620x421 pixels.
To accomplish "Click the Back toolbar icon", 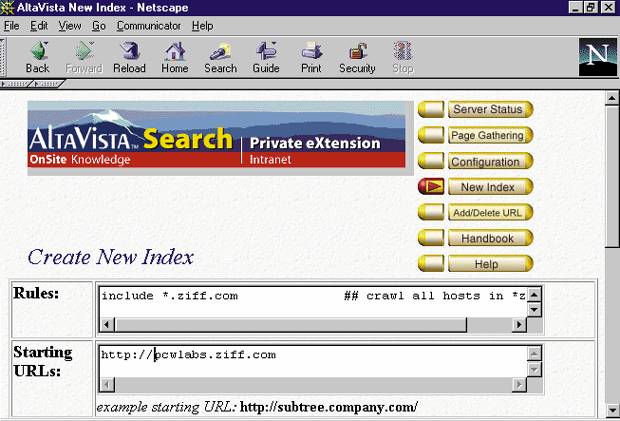I will click(x=37, y=57).
